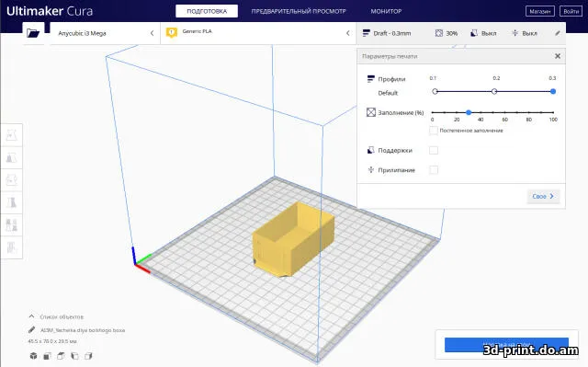Enable the Прилипание adhesion checkbox
588x367 pixels.
click(434, 170)
